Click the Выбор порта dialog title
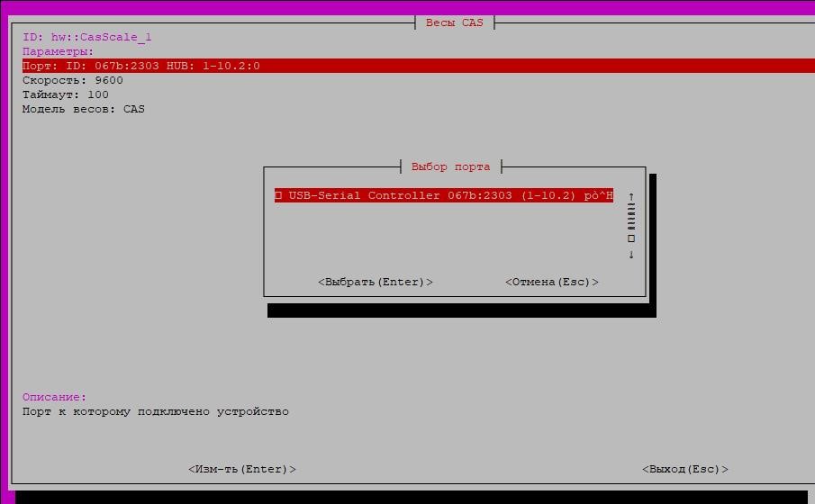 (x=450, y=166)
